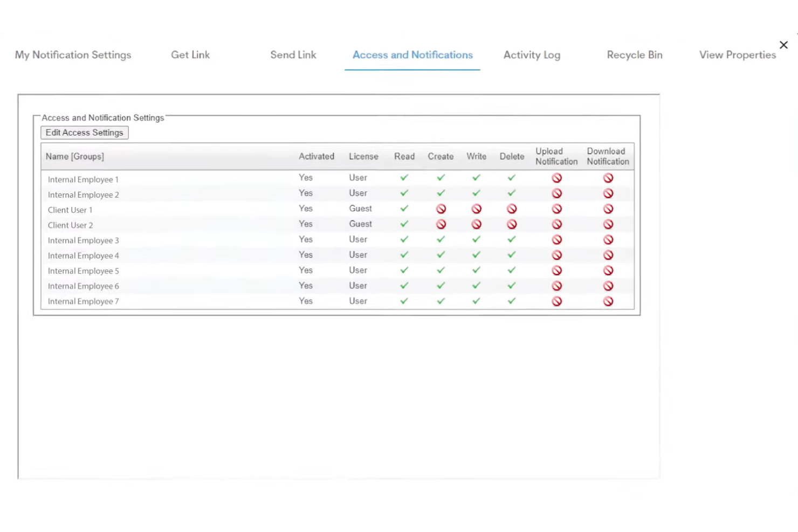This screenshot has height=532, width=798.
Task: Click the Create checkmark for Internal Employee 6
Action: tap(441, 286)
